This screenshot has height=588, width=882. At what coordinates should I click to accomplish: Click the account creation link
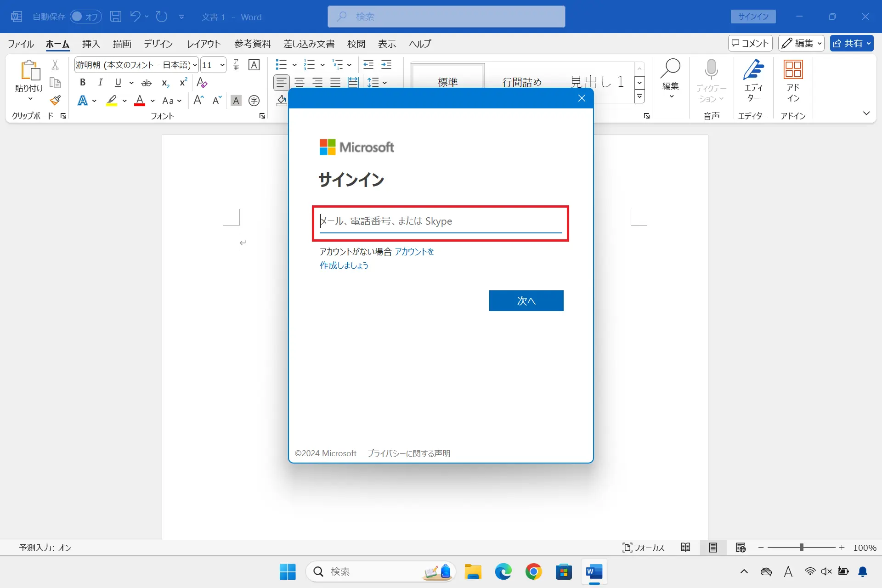click(377, 258)
